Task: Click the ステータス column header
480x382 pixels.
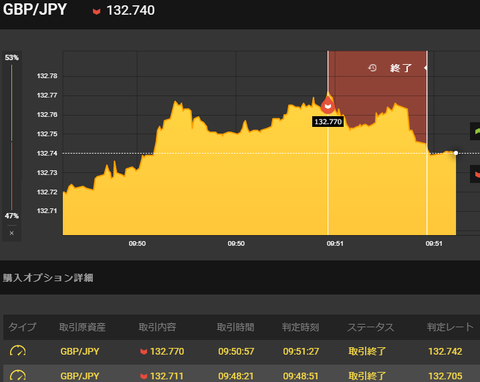Action: click(371, 327)
